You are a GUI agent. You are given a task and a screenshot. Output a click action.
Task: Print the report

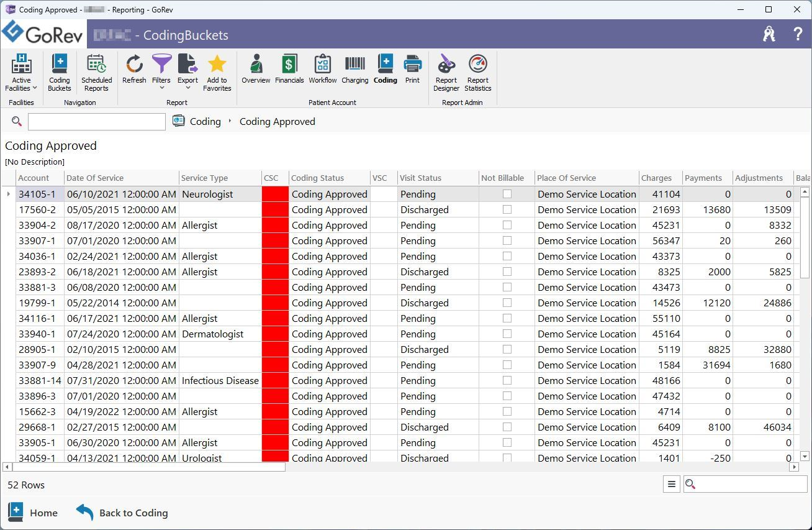point(413,69)
